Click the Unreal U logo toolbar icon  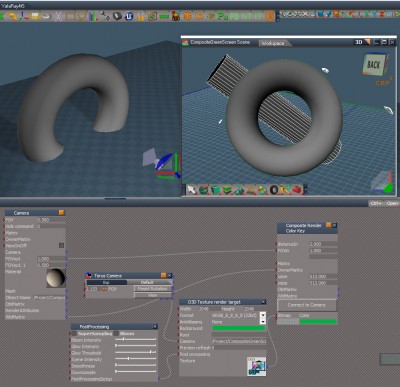[x=129, y=16]
